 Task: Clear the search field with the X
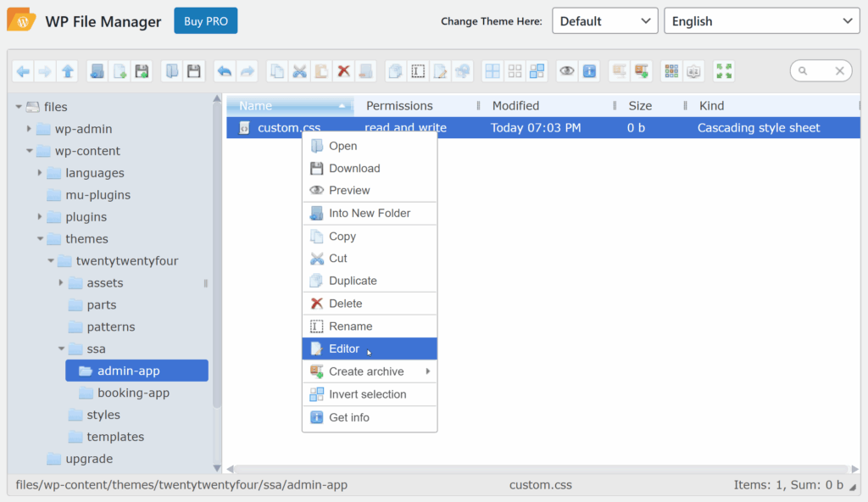(839, 70)
